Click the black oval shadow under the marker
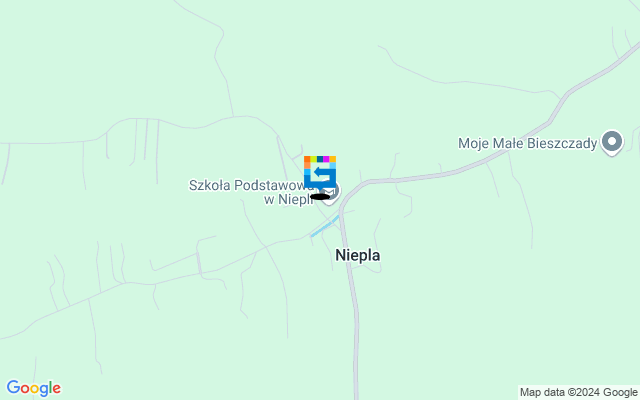 pyautogui.click(x=320, y=197)
